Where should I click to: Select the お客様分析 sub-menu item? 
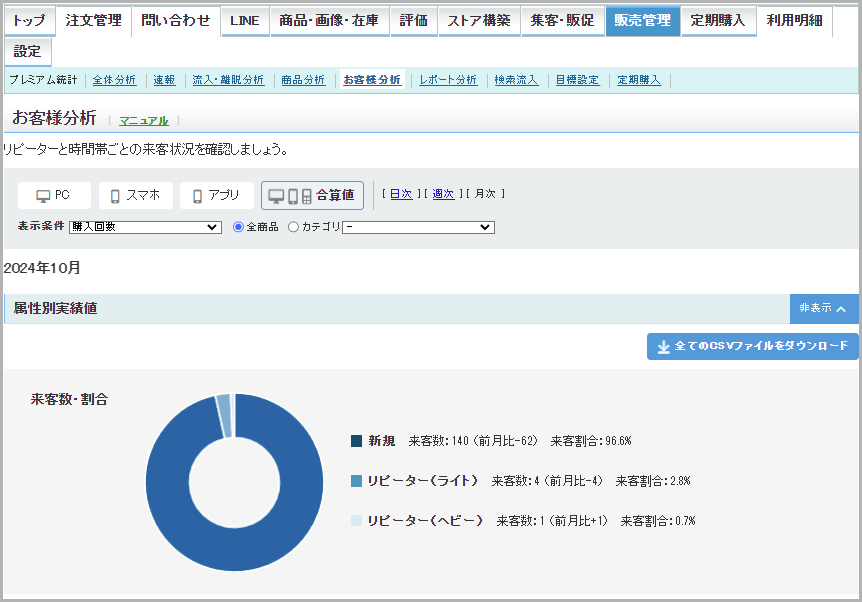(372, 80)
